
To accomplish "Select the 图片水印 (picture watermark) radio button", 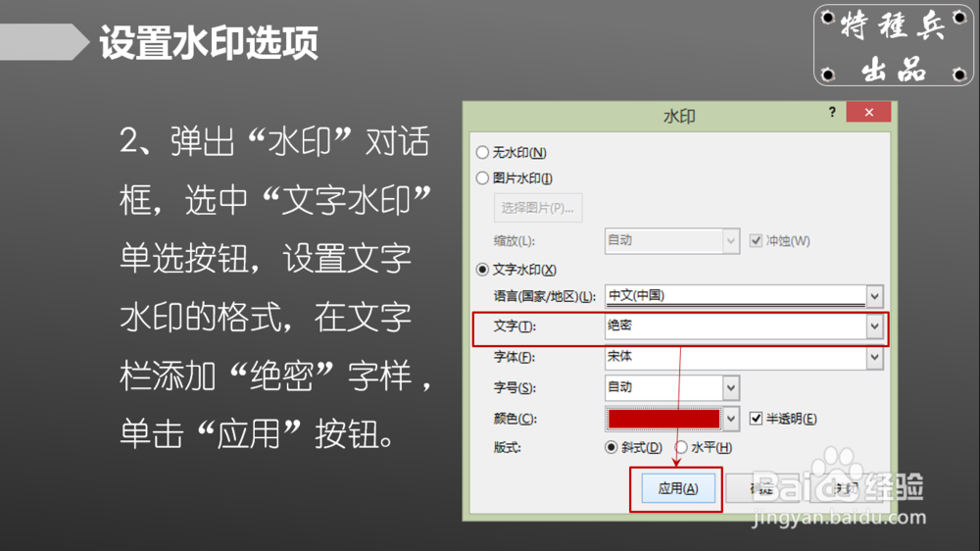I will [x=482, y=178].
